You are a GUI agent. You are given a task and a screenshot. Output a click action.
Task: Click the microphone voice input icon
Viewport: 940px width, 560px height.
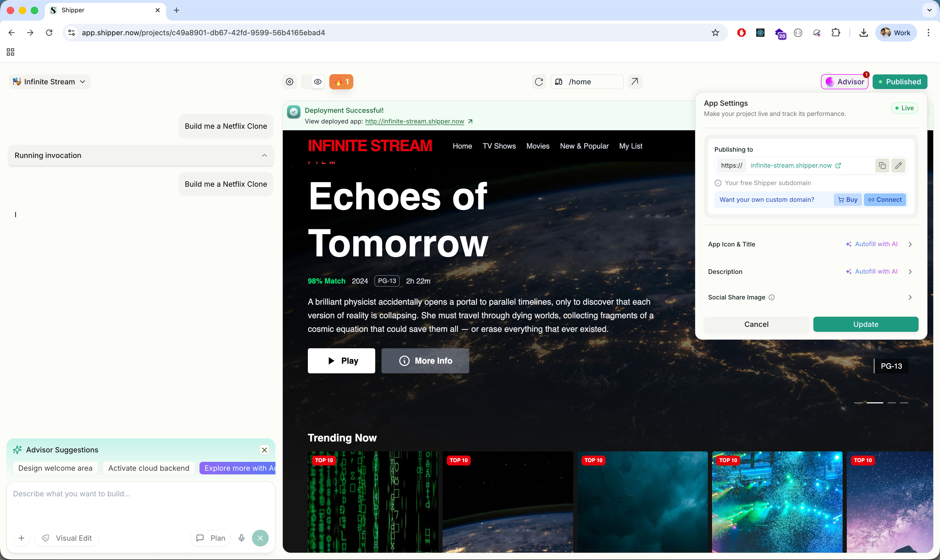(x=242, y=538)
